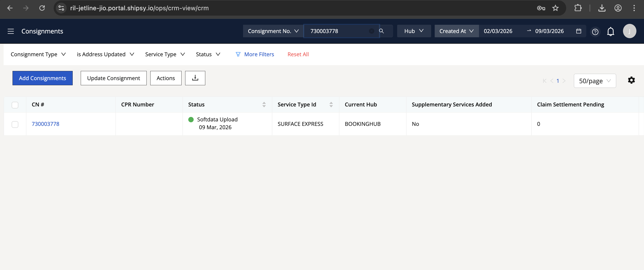Sort by the Status column header arrows
The image size is (644, 270).
tap(264, 105)
